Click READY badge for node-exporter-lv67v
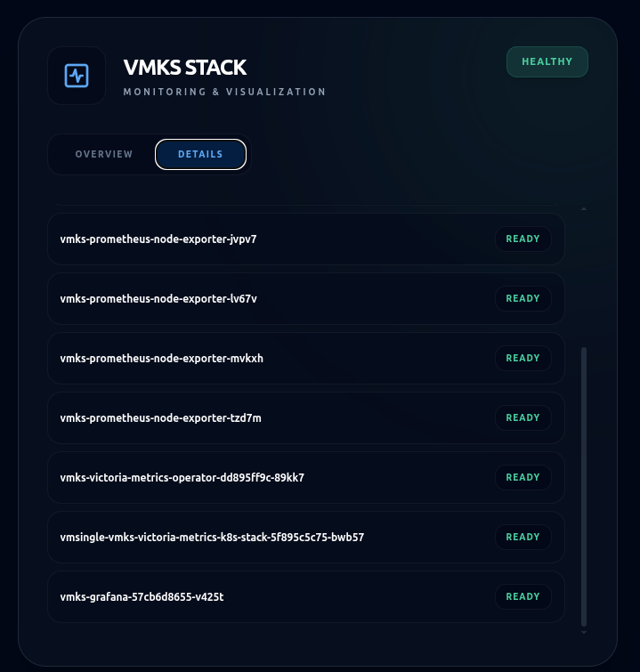The image size is (640, 672). pyautogui.click(x=523, y=298)
